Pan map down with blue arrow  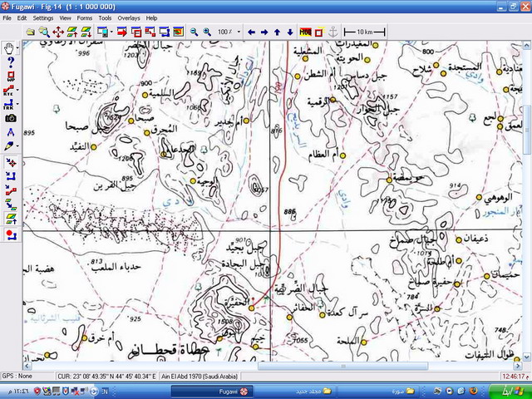coord(290,32)
